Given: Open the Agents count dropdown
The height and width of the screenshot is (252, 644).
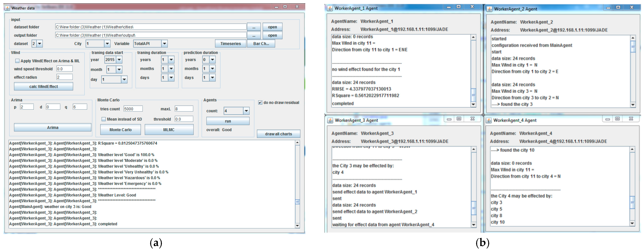Looking at the screenshot, I should point(246,111).
